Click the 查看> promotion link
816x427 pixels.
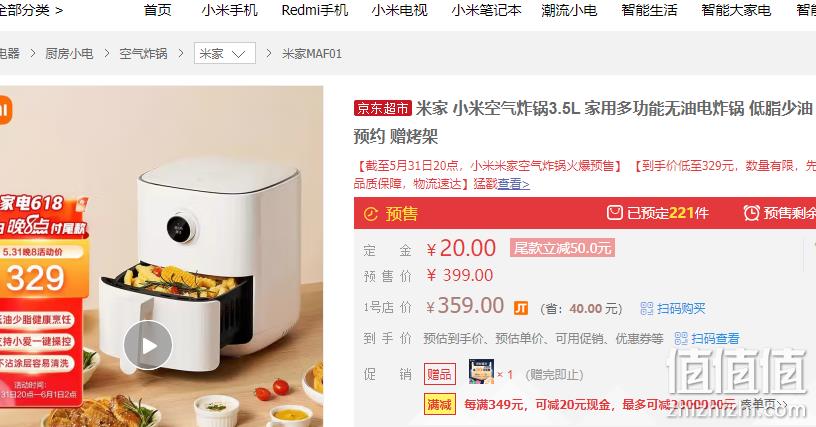pos(514,184)
